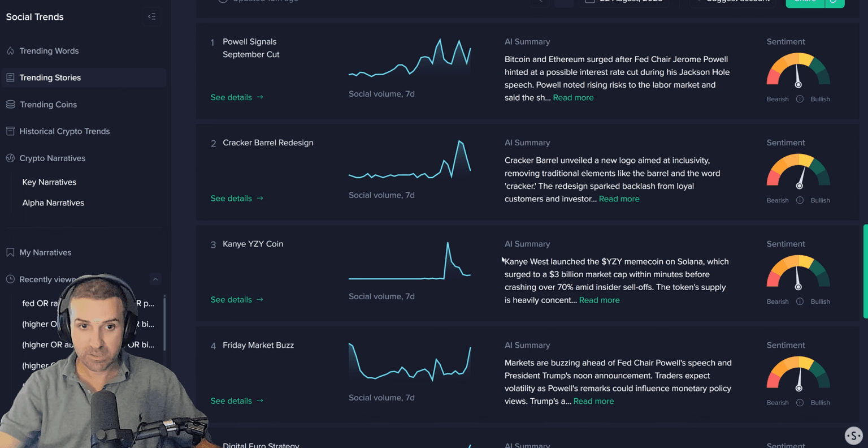Open Key Narratives submenu item
Screen dimensions: 868x448
pyautogui.click(x=49, y=182)
